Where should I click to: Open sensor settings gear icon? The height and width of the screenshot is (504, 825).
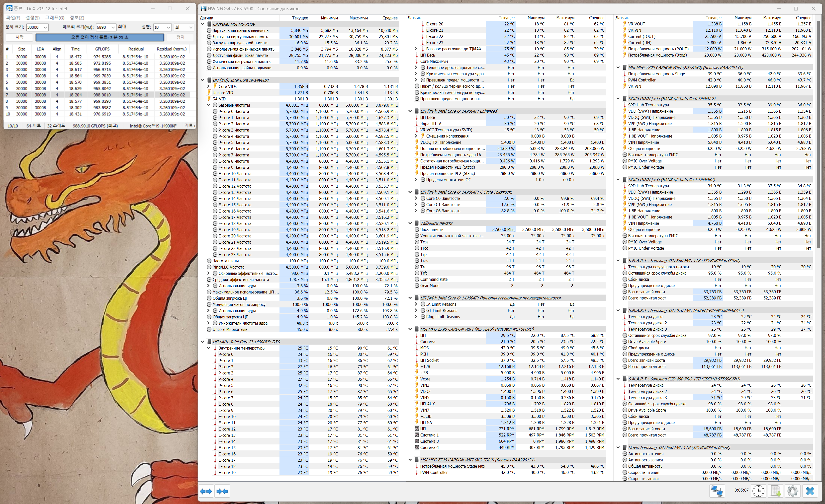tap(793, 491)
